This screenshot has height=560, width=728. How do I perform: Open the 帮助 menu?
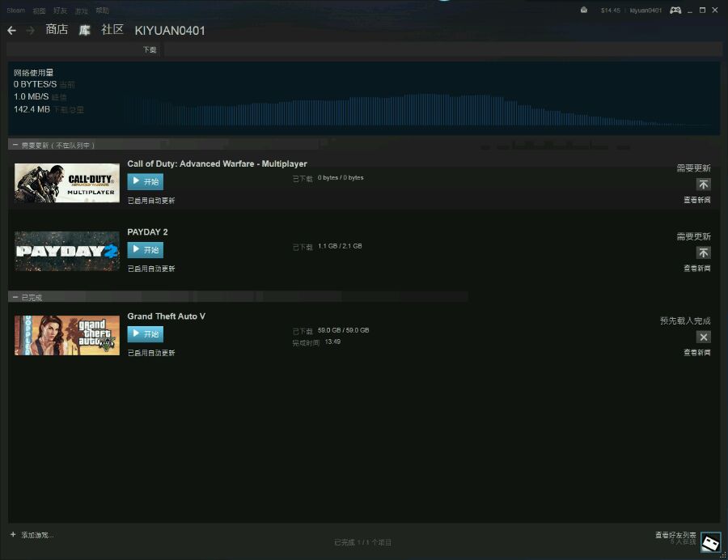pyautogui.click(x=102, y=11)
